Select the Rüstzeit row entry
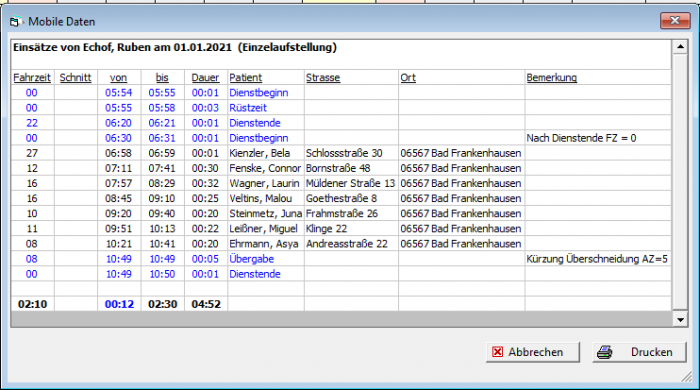This screenshot has width=700, height=390. click(x=248, y=108)
